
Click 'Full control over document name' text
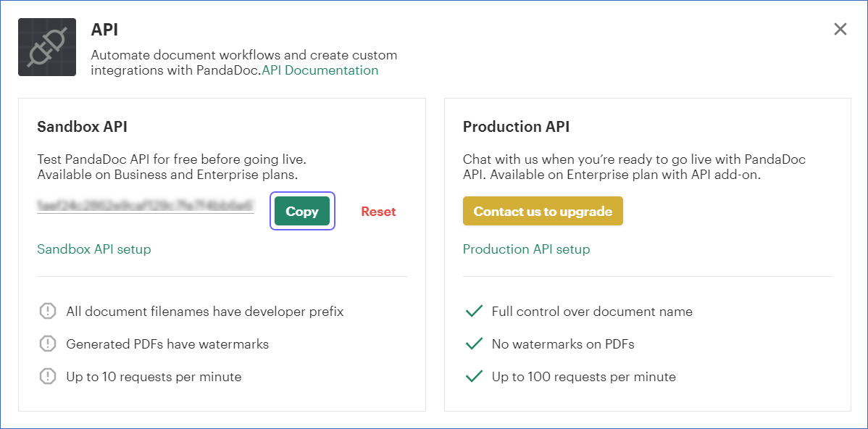tap(593, 312)
